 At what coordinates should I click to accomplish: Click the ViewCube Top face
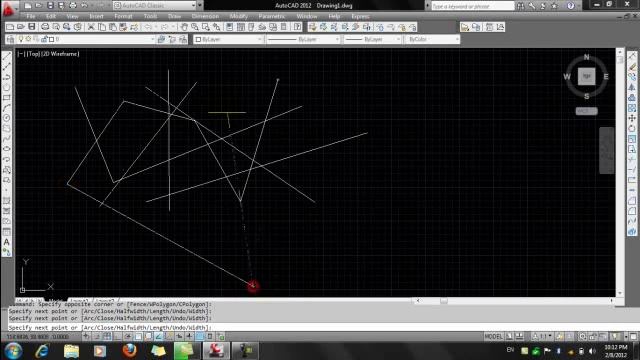(586, 76)
